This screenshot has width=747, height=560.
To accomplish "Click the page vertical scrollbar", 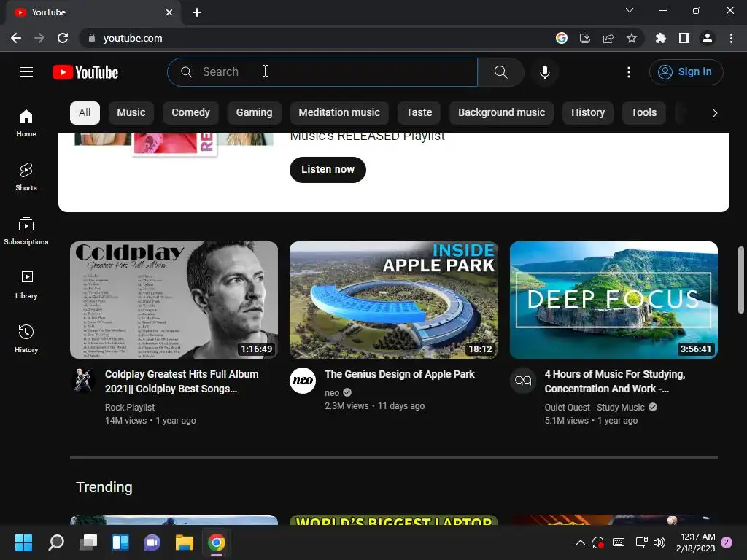I will click(x=741, y=280).
